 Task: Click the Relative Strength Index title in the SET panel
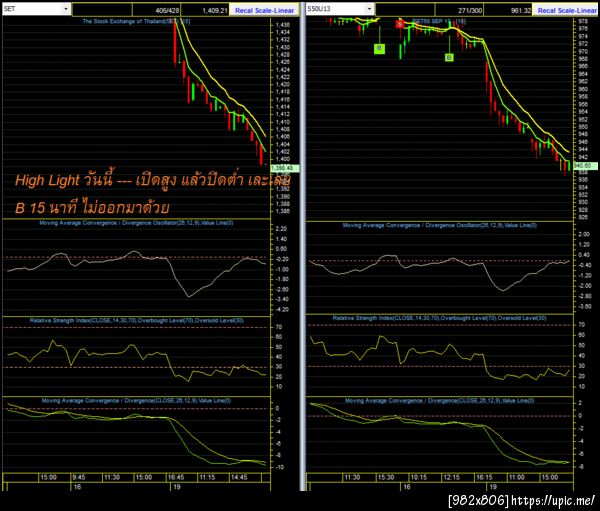137,320
